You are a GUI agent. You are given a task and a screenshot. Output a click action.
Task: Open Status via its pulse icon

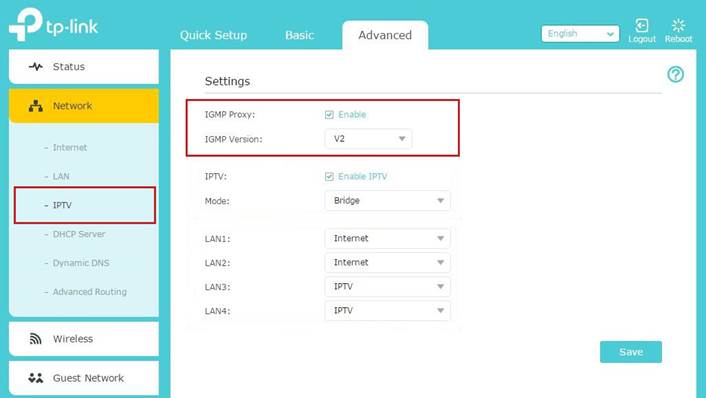[x=36, y=67]
